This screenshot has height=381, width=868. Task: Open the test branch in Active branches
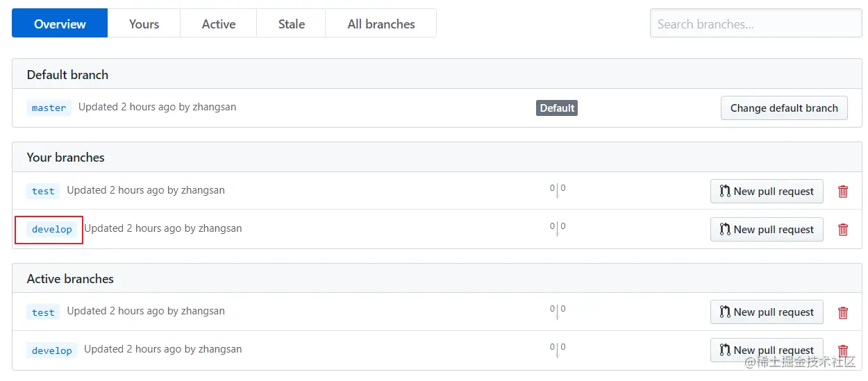pos(43,312)
